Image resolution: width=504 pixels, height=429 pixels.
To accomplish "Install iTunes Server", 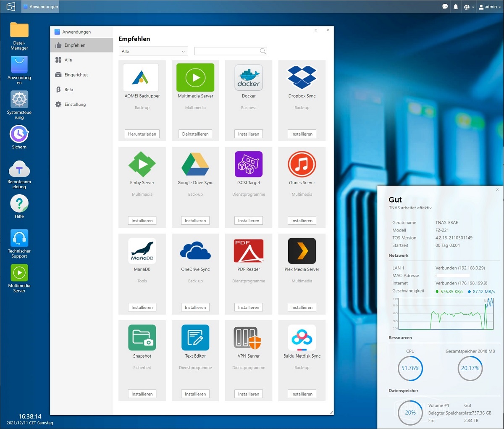I will click(302, 221).
